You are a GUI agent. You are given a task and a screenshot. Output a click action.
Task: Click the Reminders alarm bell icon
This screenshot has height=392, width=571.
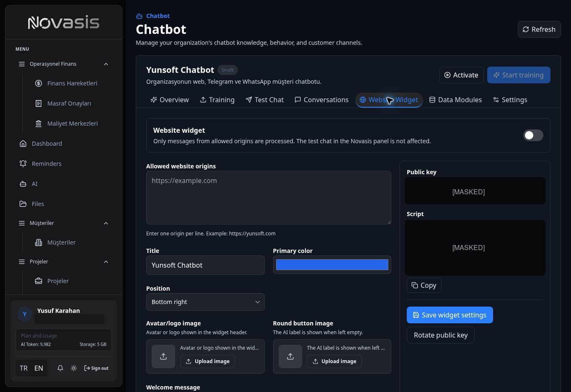point(23,164)
